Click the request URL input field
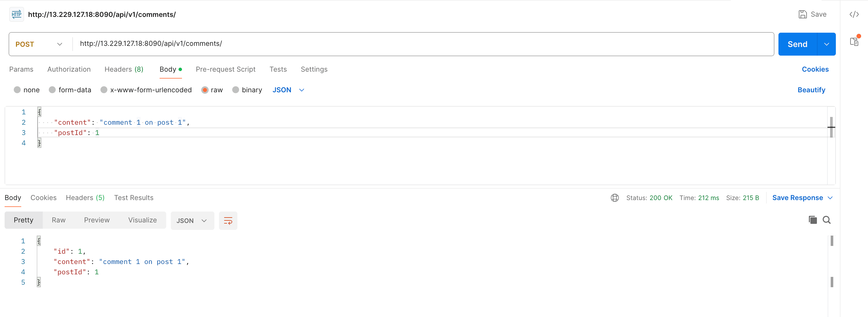 pyautogui.click(x=404, y=44)
